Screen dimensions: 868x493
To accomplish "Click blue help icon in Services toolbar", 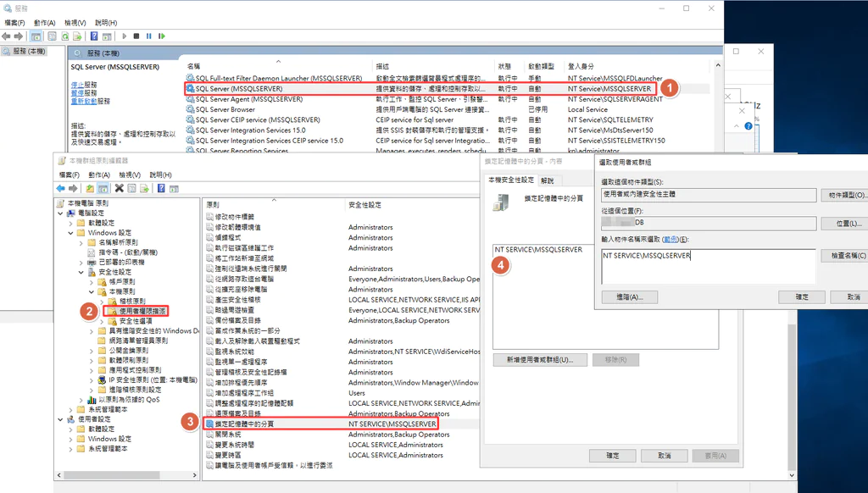I will click(x=94, y=36).
